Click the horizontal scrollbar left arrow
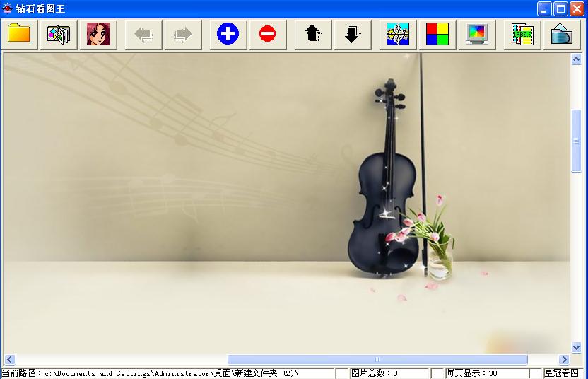 click(x=10, y=359)
